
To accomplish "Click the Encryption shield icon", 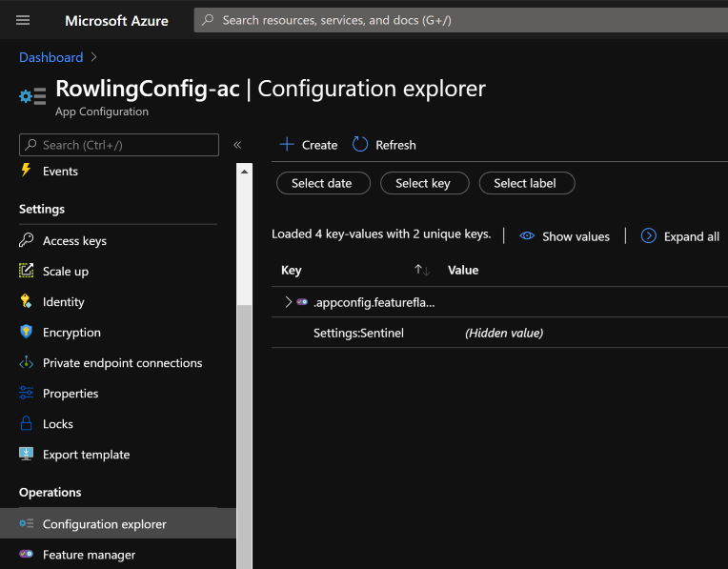I will [x=26, y=332].
